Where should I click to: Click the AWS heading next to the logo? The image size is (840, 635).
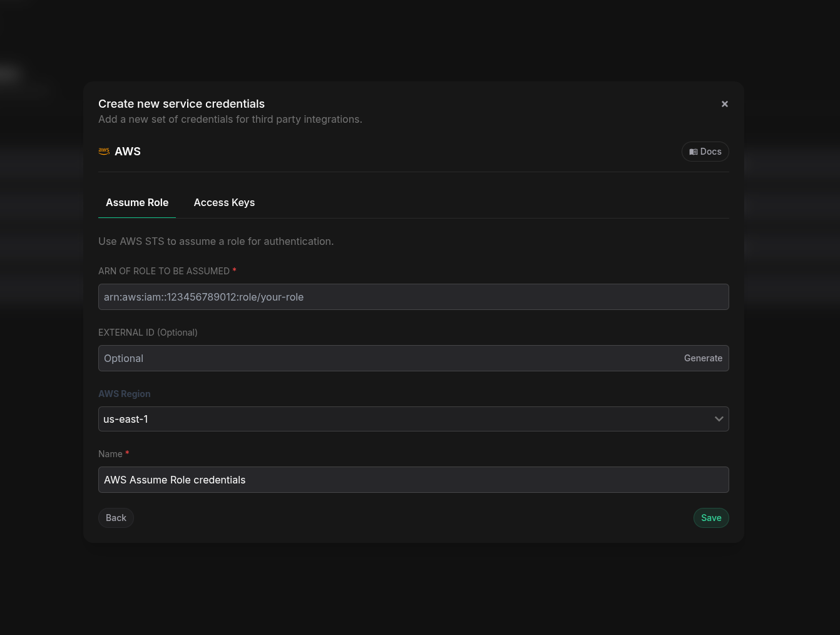tap(128, 151)
